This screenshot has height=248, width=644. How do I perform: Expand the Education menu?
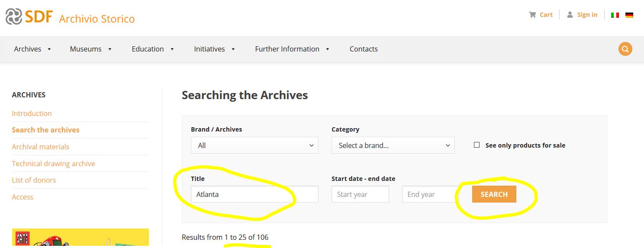pyautogui.click(x=153, y=49)
